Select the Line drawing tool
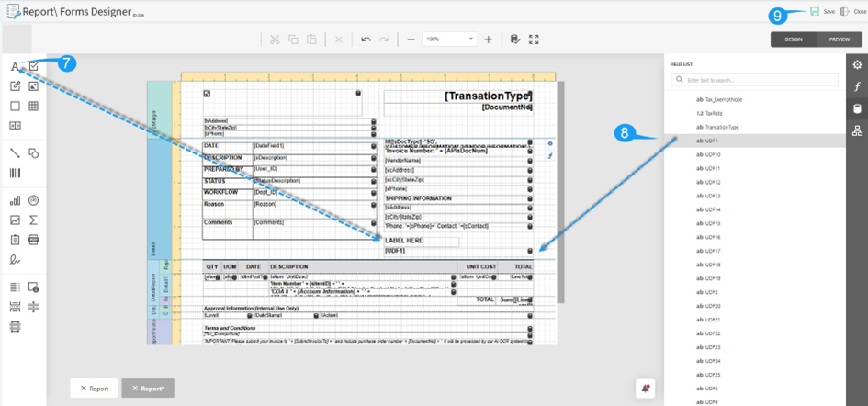The image size is (868, 406). (15, 152)
